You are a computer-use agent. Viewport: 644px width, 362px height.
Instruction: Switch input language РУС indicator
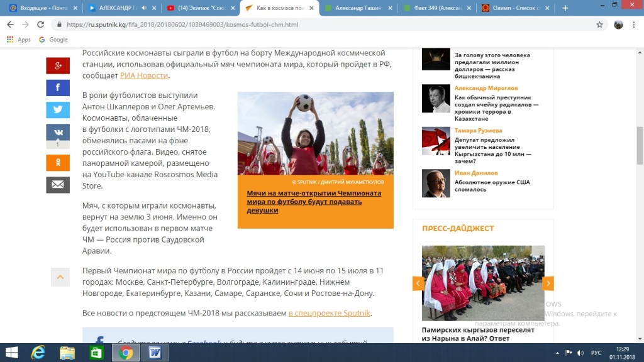(x=596, y=353)
